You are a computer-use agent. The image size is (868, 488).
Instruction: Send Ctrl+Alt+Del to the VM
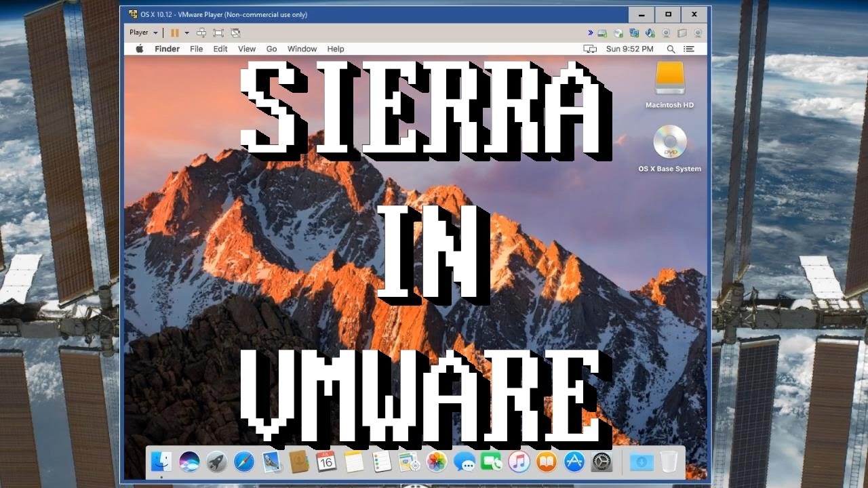[201, 33]
